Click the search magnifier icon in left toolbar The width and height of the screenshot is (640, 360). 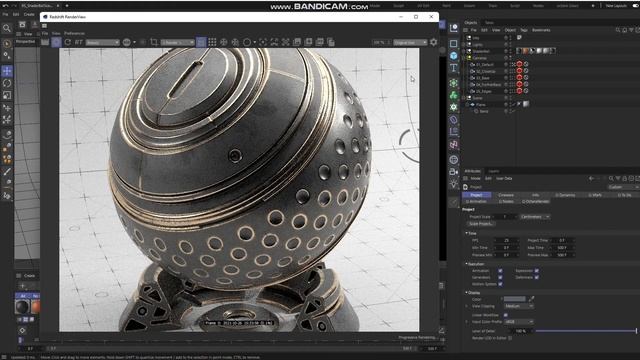coord(7,28)
